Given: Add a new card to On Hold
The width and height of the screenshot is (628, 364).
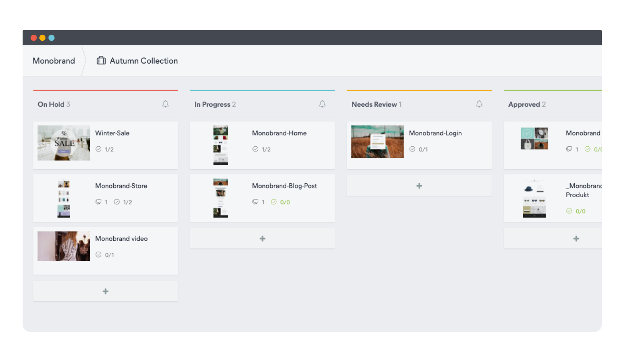Looking at the screenshot, I should 106,291.
